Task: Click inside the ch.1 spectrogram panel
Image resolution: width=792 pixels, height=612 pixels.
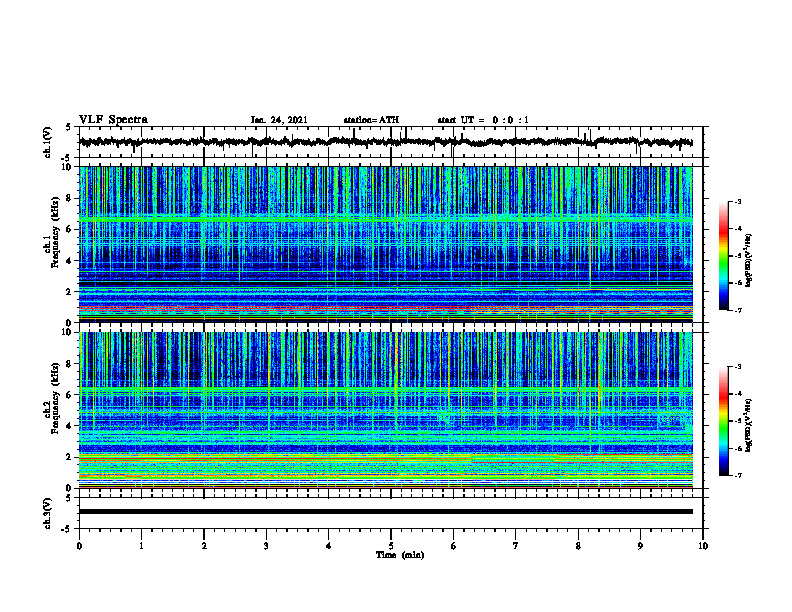Action: 385,244
